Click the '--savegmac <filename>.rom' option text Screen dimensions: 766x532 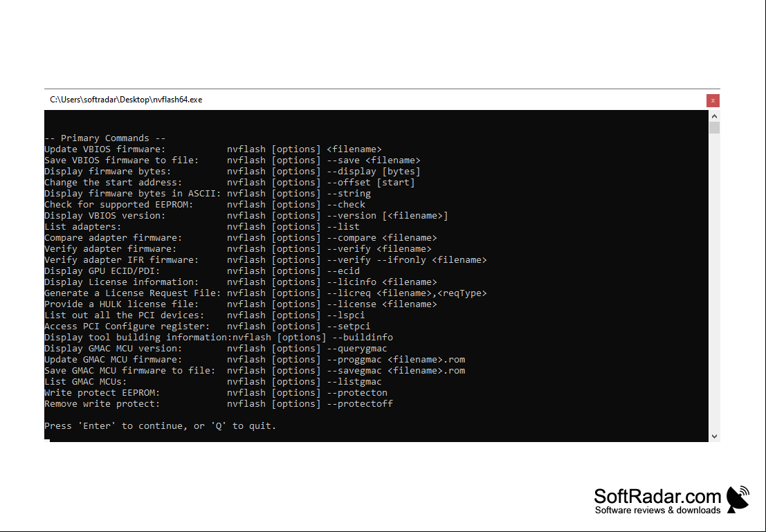(x=396, y=371)
